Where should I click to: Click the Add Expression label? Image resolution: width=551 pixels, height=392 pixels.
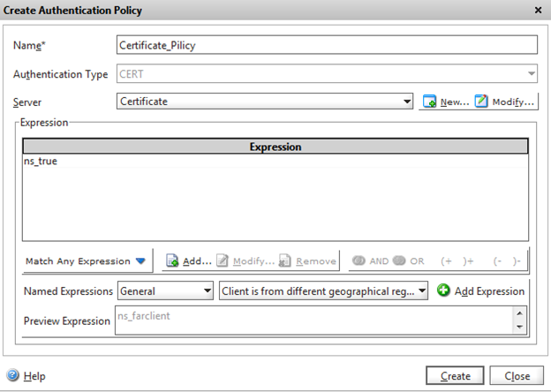(489, 291)
